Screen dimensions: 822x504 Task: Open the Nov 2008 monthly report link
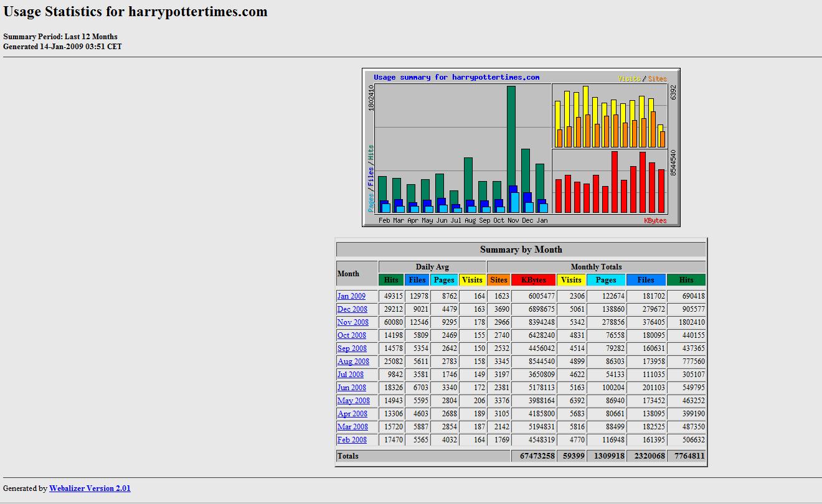(x=353, y=322)
